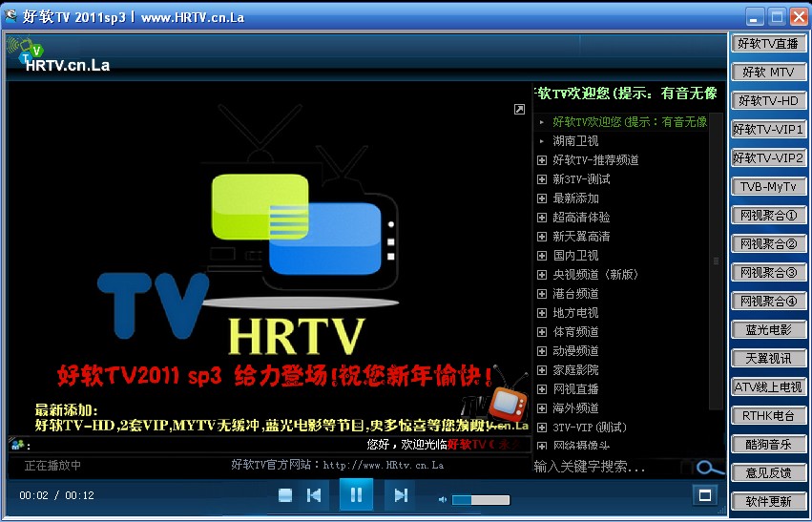This screenshot has width=812, height=522.
Task: Toggle fullscreen button at bottom right
Action: point(705,495)
